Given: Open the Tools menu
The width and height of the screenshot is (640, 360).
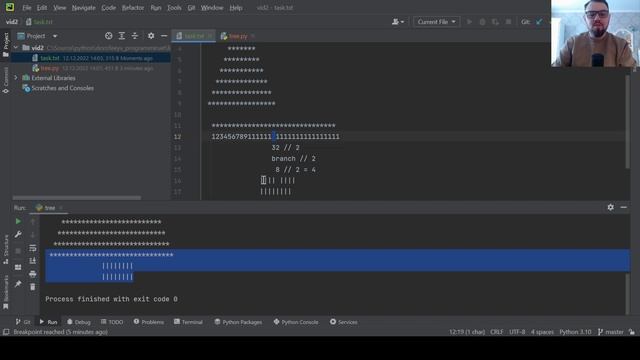Looking at the screenshot, I should (174, 8).
